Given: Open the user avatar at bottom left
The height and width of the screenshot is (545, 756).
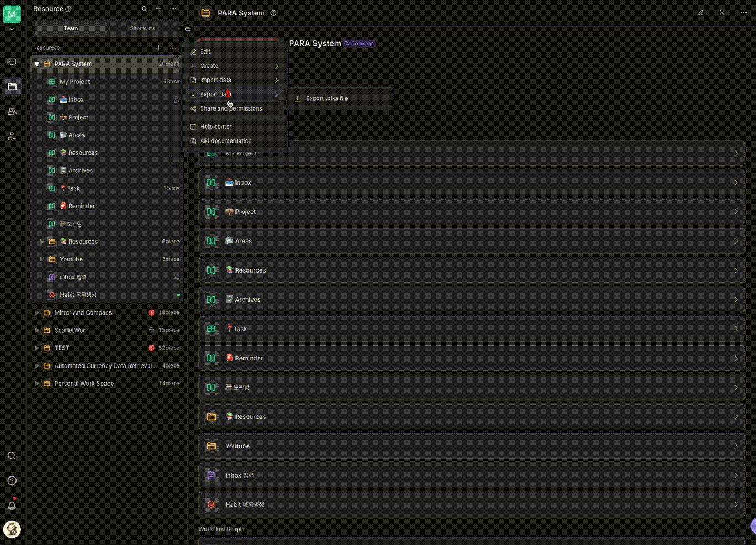Looking at the screenshot, I should click(12, 530).
